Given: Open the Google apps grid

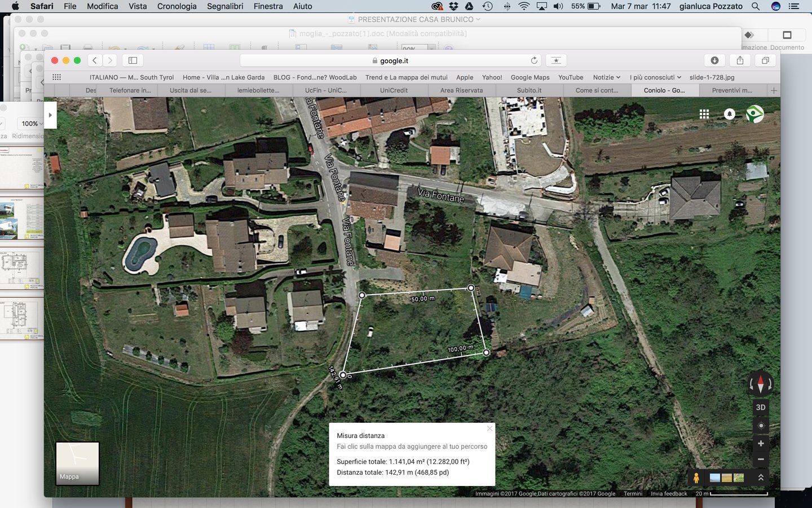Looking at the screenshot, I should 704,114.
